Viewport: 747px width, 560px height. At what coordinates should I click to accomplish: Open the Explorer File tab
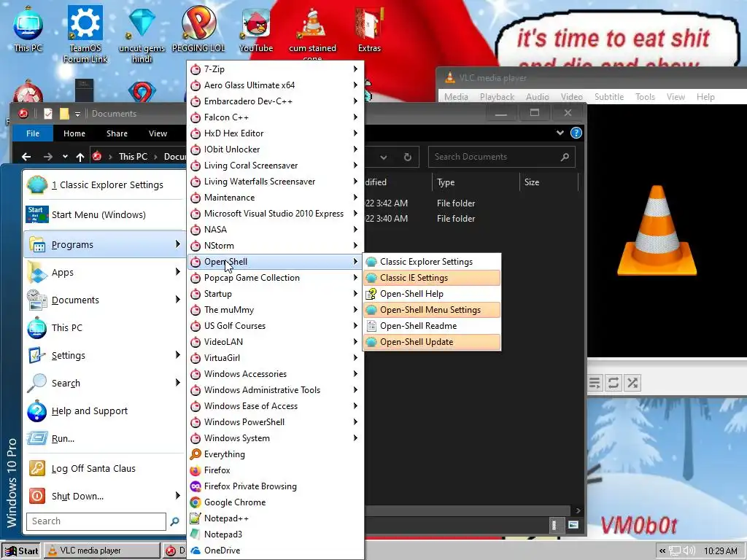[33, 133]
